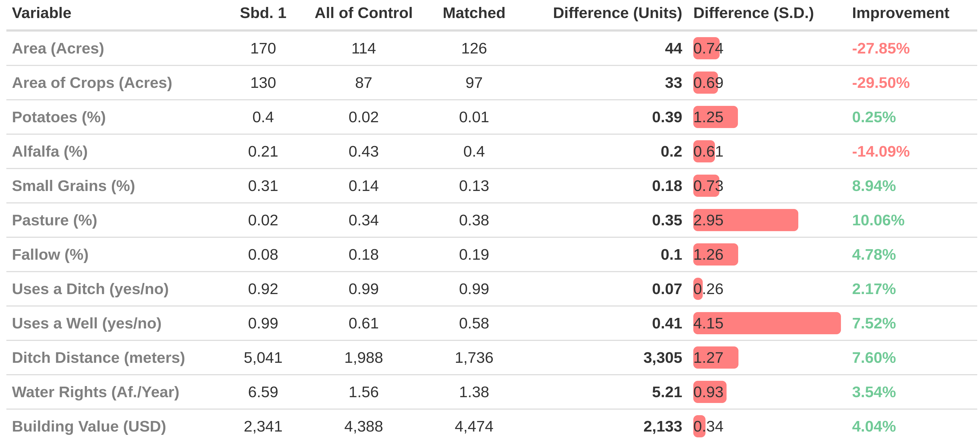Click the Matched column header
The width and height of the screenshot is (980, 444).
tap(474, 13)
